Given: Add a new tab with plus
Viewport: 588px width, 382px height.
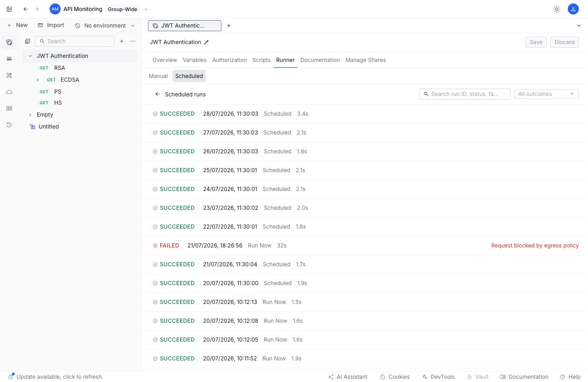Looking at the screenshot, I should [229, 26].
